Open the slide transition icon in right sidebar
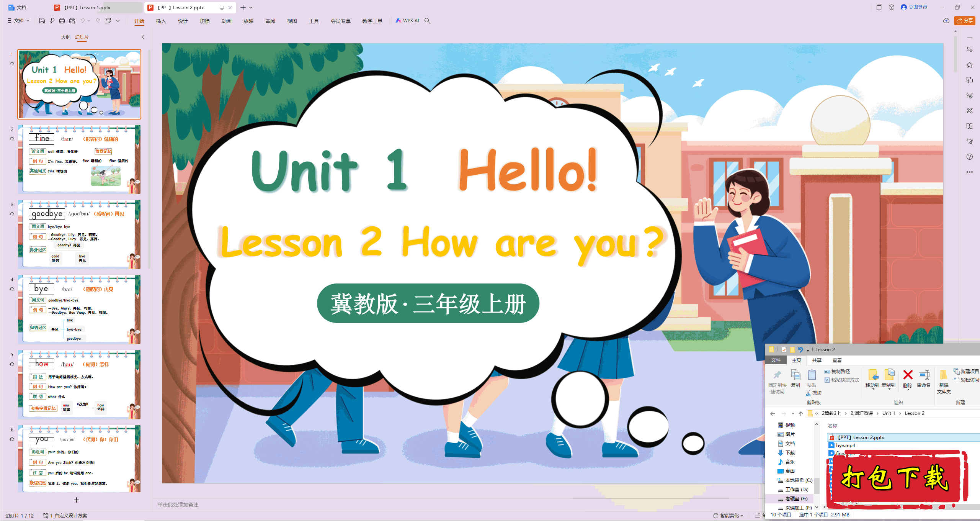This screenshot has width=980, height=521. (970, 80)
